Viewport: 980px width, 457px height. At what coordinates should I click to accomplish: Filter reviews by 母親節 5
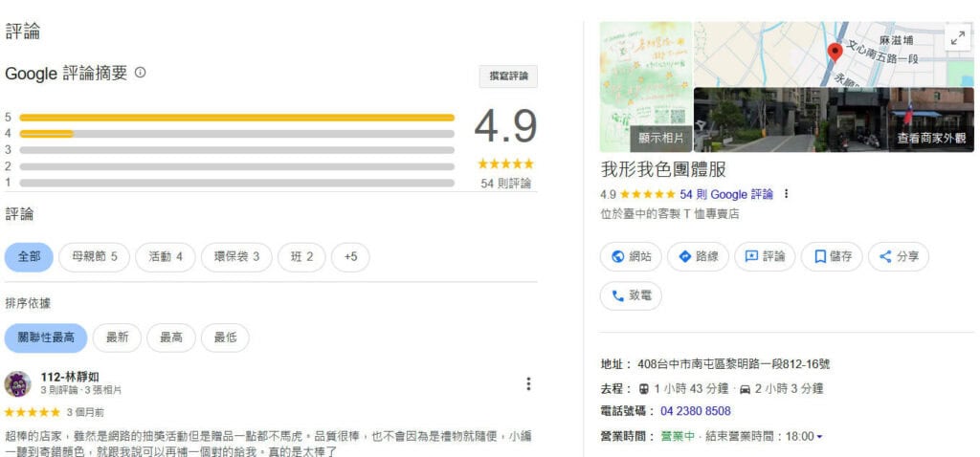[x=95, y=257]
